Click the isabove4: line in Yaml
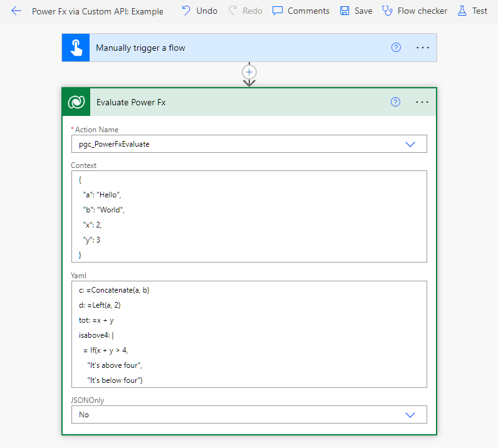Screen dimensions: 498x448 [x=96, y=335]
